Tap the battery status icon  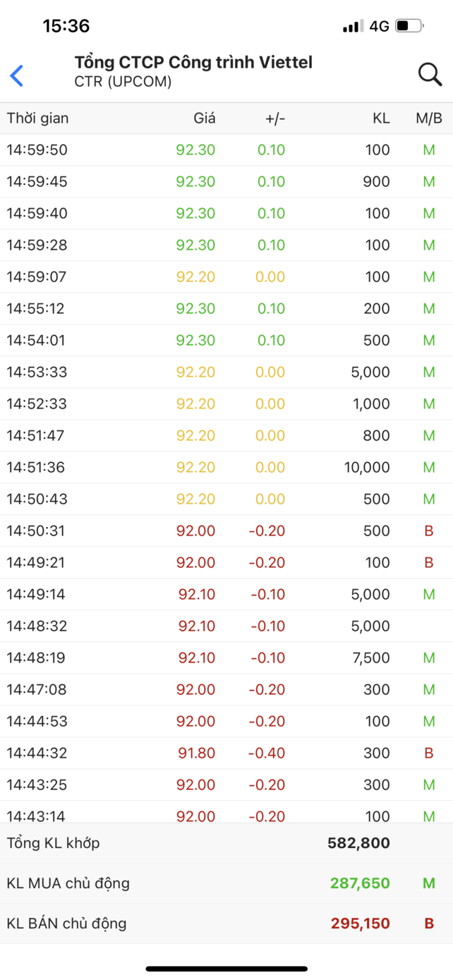(409, 26)
